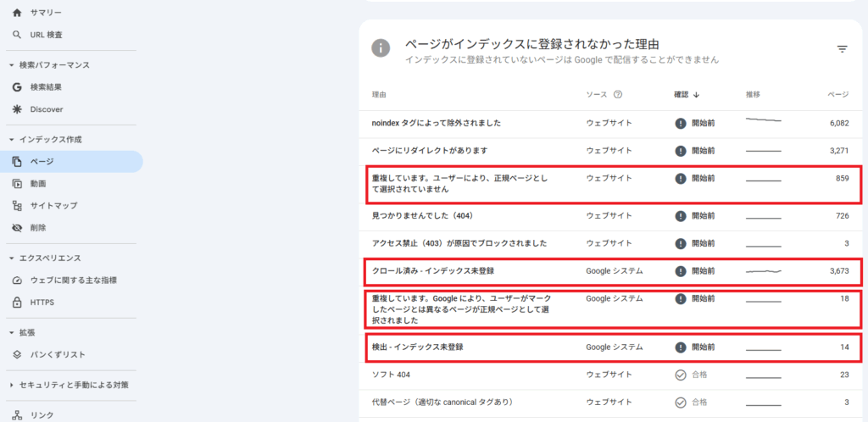Screen dimensions: 868x422
Task: Open パンくずリスト in the sidebar
Action: point(58,354)
